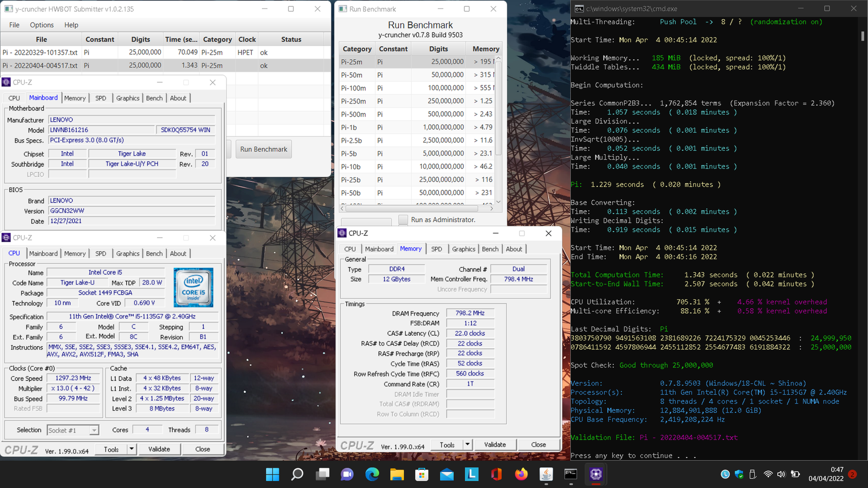
Task: Open the blue L app in the taskbar
Action: [472, 474]
